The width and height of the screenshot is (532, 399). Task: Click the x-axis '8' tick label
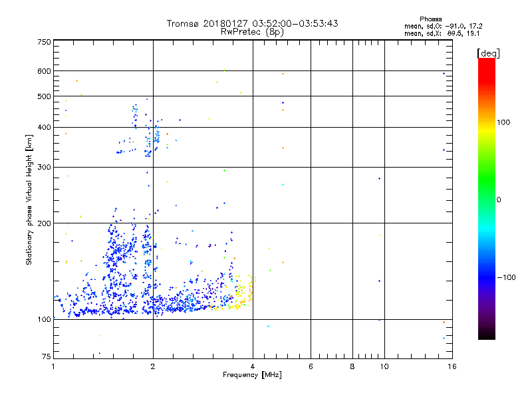pos(352,366)
